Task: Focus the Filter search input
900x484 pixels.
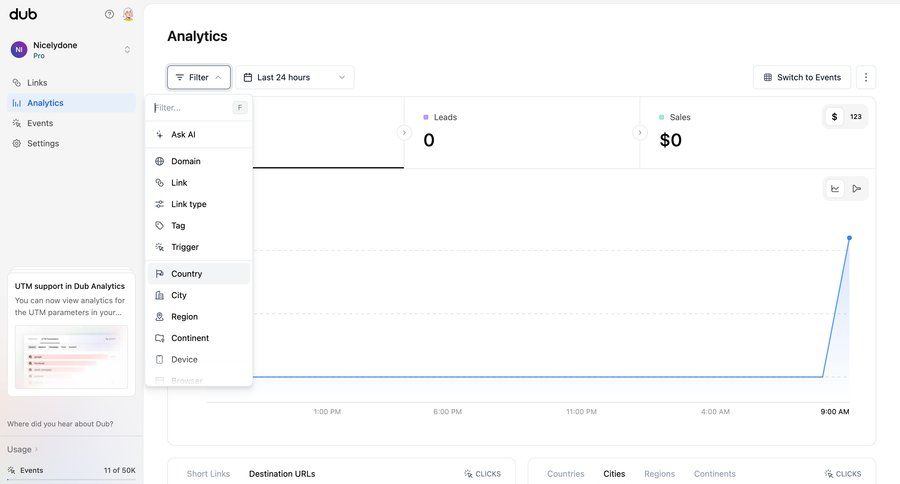Action: pos(192,107)
